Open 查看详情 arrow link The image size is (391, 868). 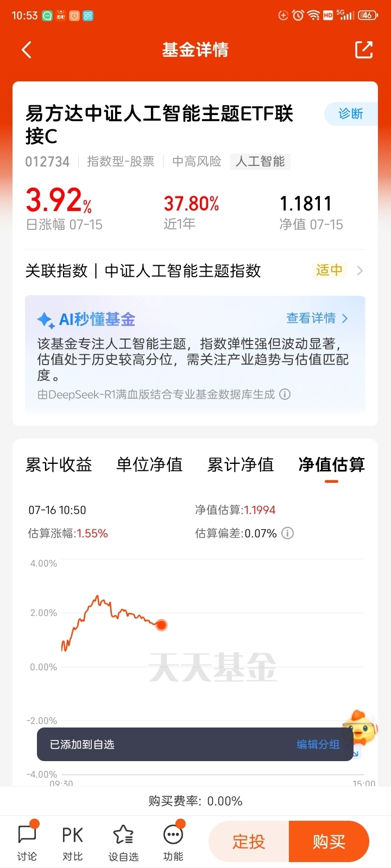pos(317,318)
